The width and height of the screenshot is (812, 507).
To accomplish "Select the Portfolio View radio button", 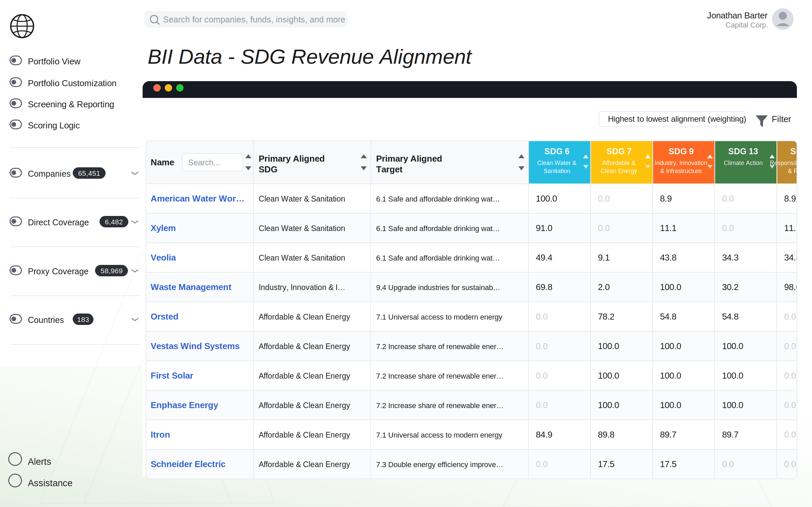I will [16, 61].
